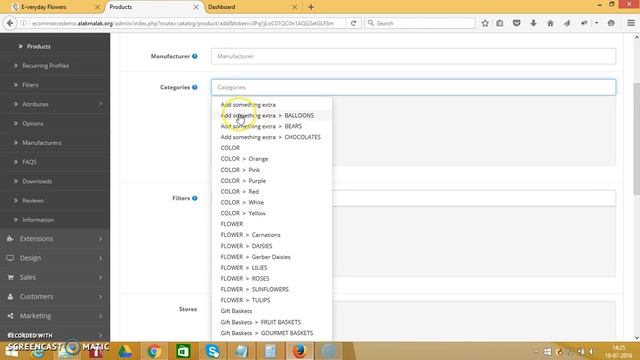The width and height of the screenshot is (640, 360).
Task: Open Skype from the taskbar
Action: (213, 351)
